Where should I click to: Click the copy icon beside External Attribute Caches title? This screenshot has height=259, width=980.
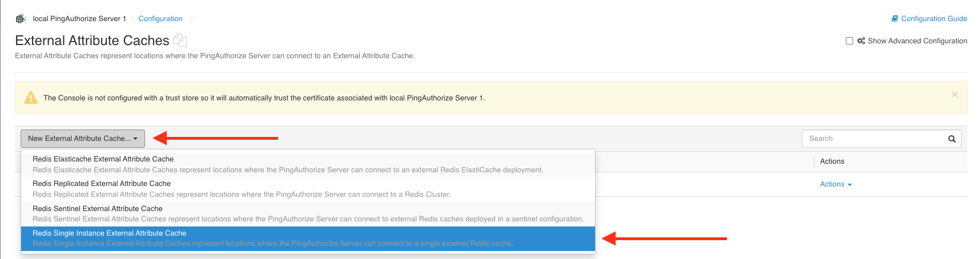click(x=180, y=41)
